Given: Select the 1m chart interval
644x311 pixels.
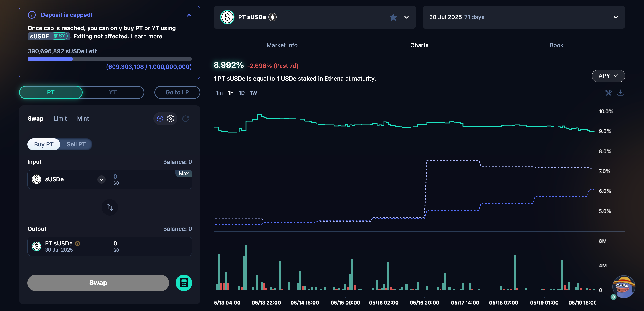Looking at the screenshot, I should tap(219, 93).
